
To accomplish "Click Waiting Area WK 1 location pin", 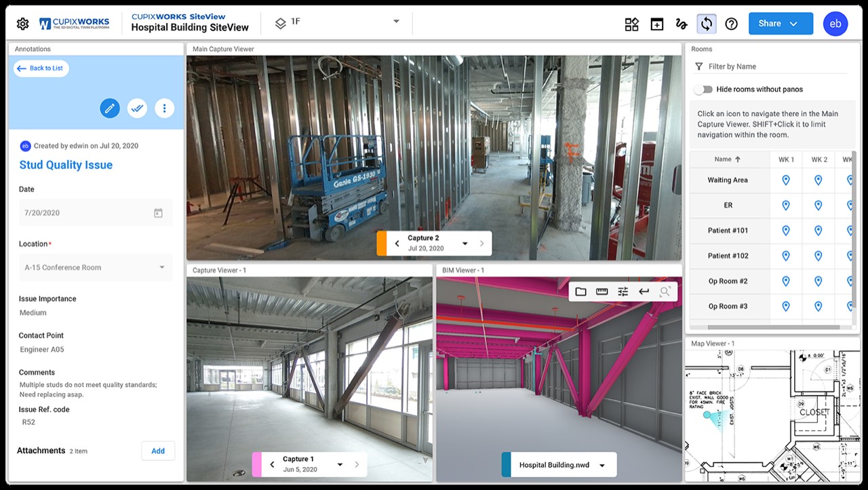I will coord(786,180).
